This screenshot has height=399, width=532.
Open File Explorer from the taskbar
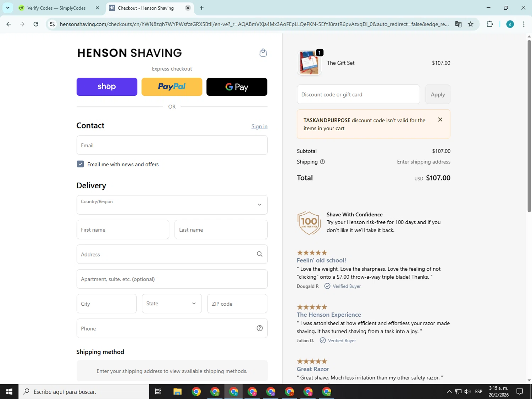click(177, 392)
